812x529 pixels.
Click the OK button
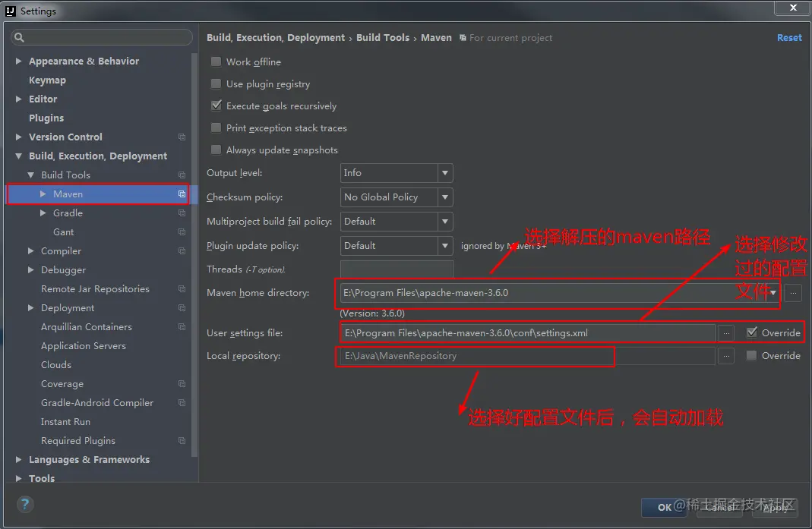(665, 507)
